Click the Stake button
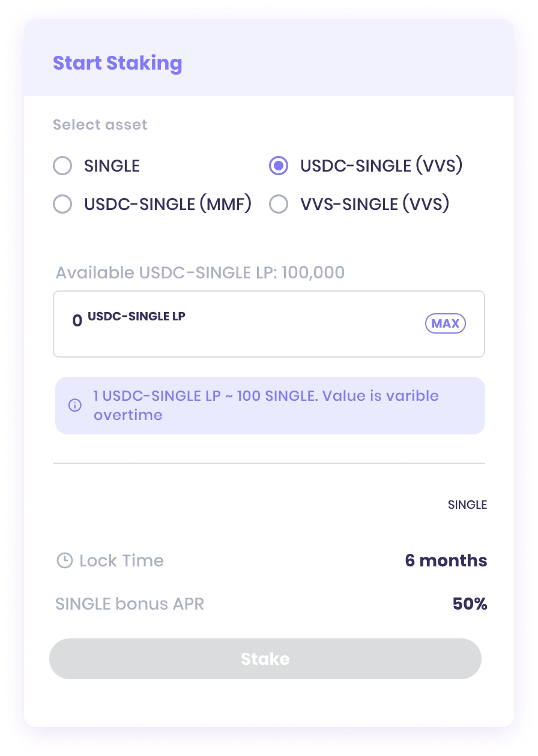Screen dimensions: 538x756 tap(265, 659)
